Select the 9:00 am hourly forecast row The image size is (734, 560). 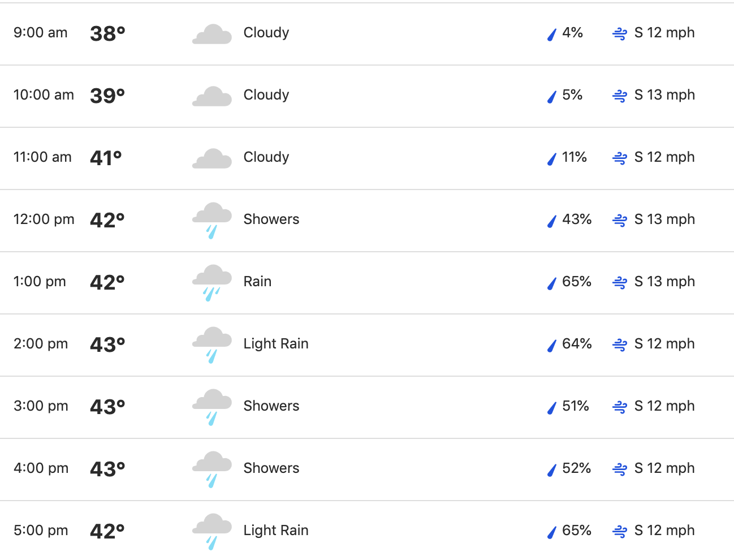point(367,34)
